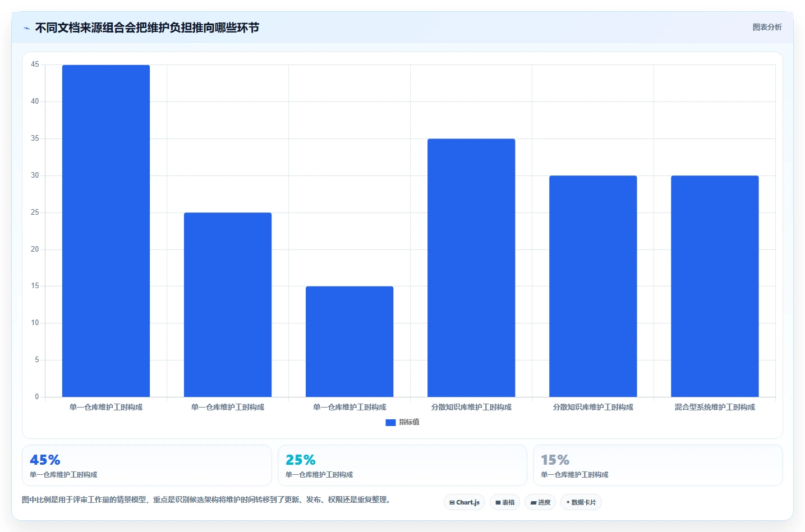The width and height of the screenshot is (805, 532).
Task: Click the y-axis tick label 30
Action: 35,175
